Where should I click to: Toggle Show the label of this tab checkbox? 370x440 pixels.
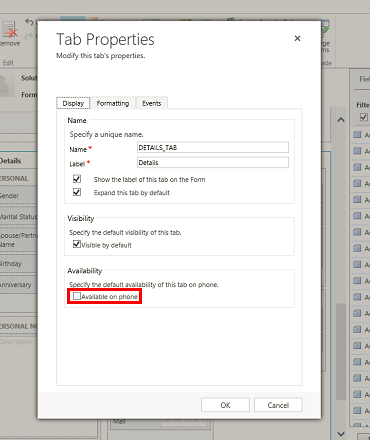(77, 179)
